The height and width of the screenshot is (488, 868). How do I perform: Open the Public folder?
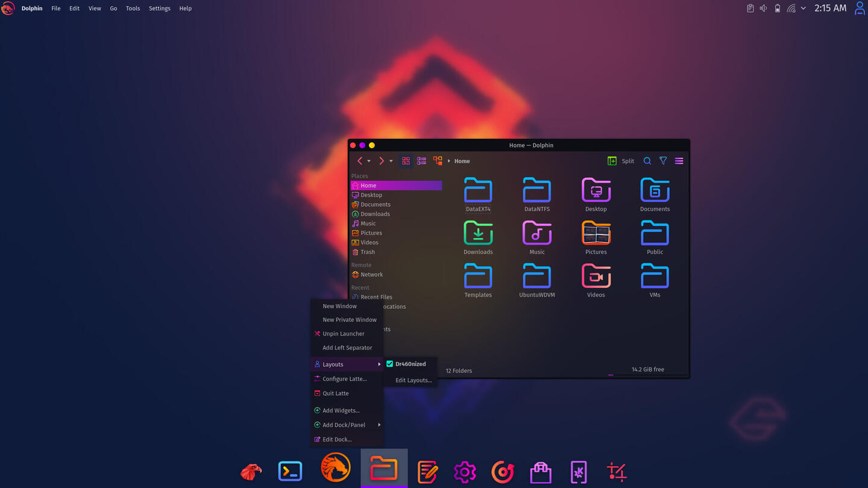[x=655, y=237]
